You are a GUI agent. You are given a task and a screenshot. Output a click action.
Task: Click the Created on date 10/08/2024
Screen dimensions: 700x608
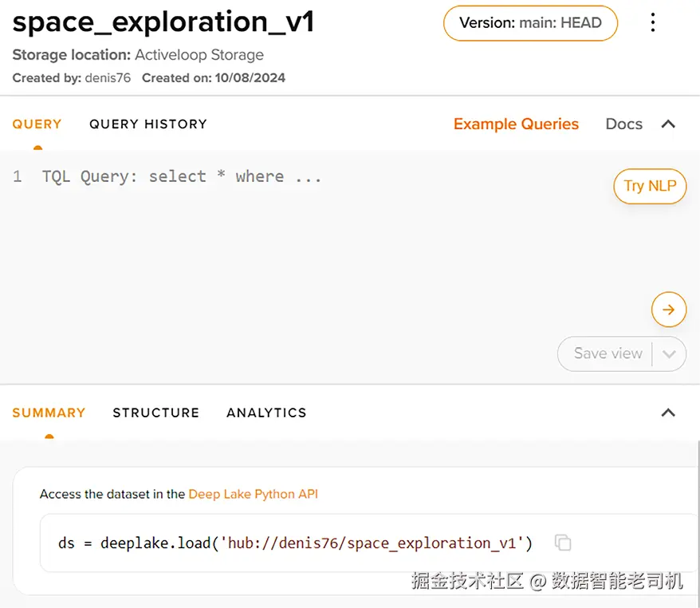tap(250, 77)
